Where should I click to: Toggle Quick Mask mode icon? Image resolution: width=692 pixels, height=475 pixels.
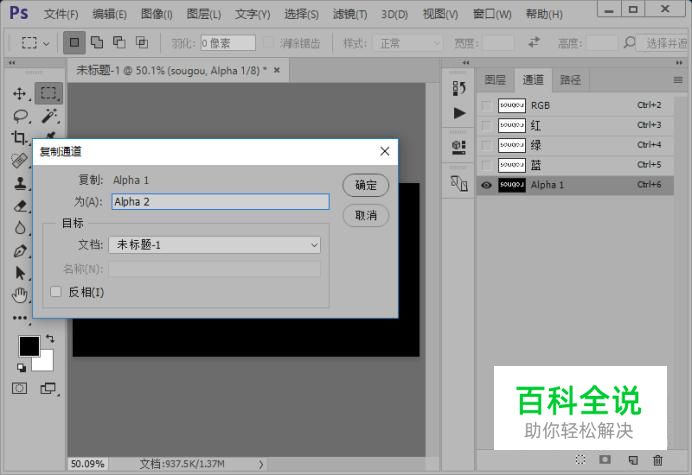coord(19,388)
